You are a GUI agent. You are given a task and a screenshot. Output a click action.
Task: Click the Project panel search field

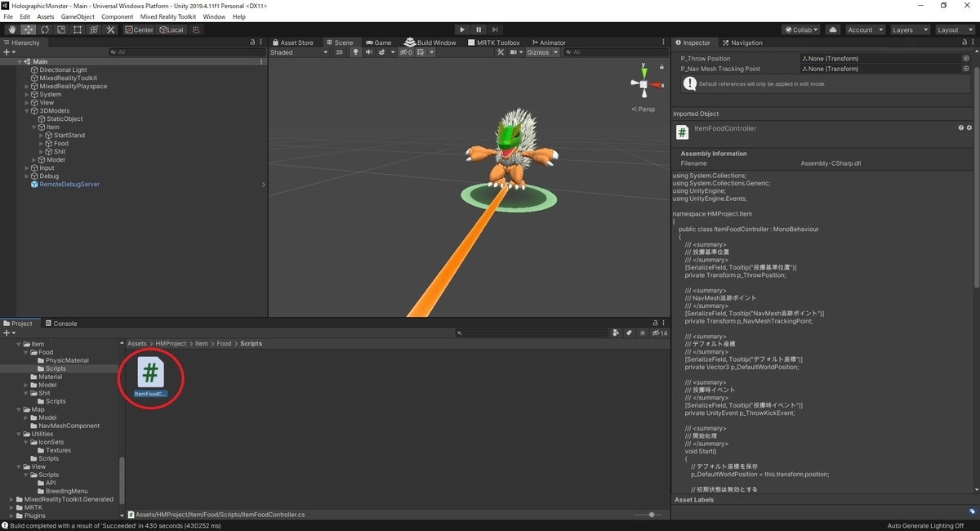[x=532, y=333]
